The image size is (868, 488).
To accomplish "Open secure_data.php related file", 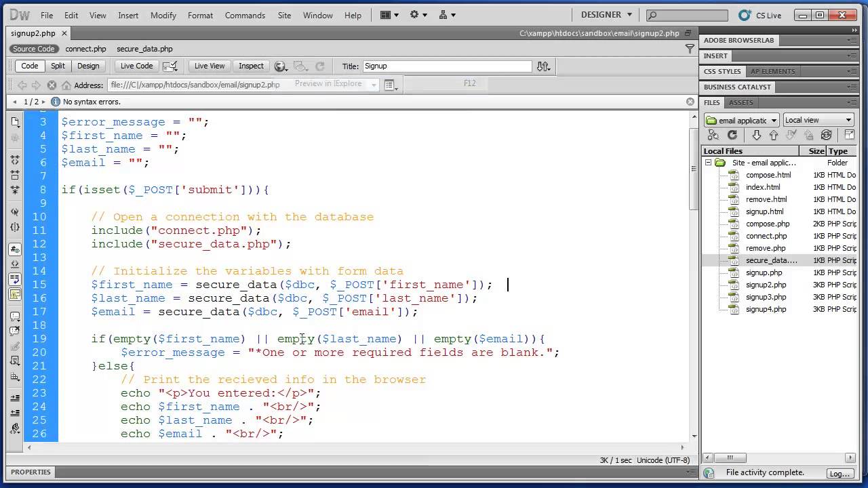I will tap(144, 49).
